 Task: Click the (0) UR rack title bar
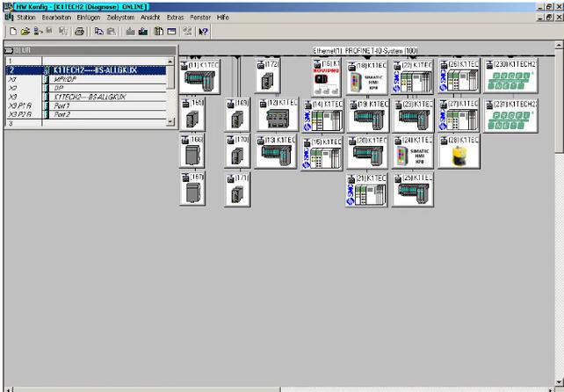pos(90,50)
